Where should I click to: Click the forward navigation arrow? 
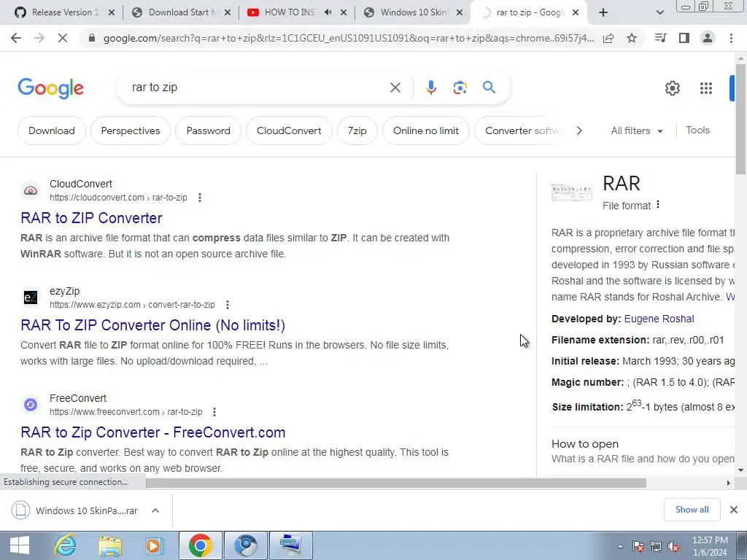click(x=39, y=38)
